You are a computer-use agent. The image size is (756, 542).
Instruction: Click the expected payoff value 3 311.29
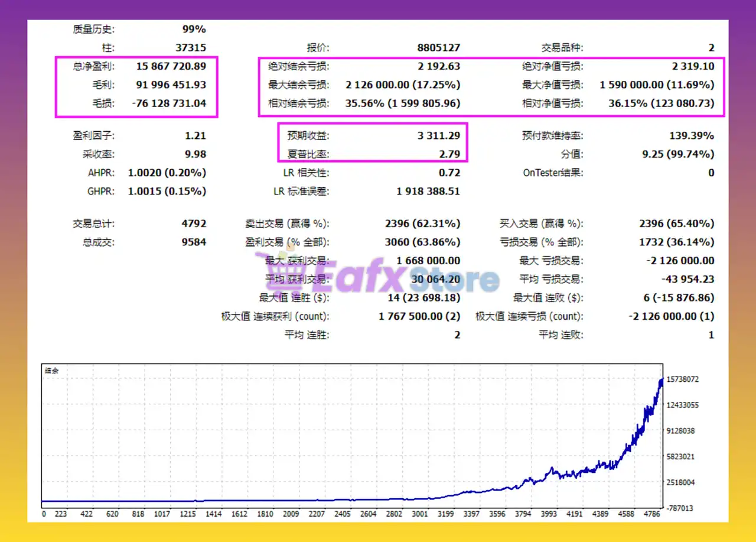[x=438, y=136]
